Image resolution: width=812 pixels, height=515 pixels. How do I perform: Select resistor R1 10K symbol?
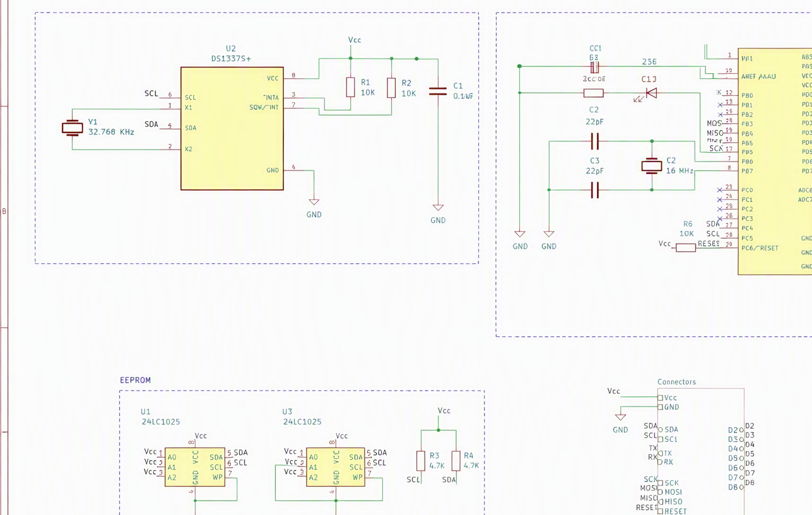351,87
